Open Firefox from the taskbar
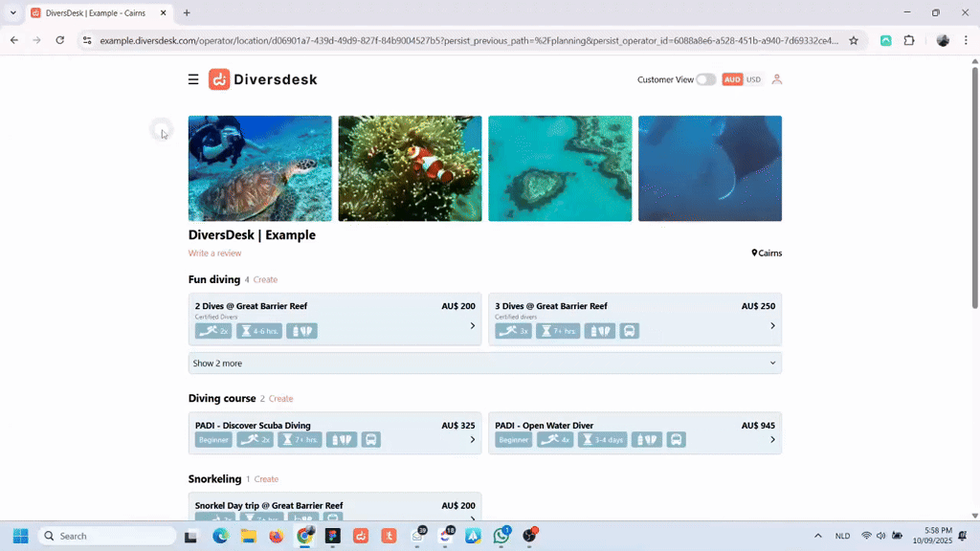 pos(277,536)
